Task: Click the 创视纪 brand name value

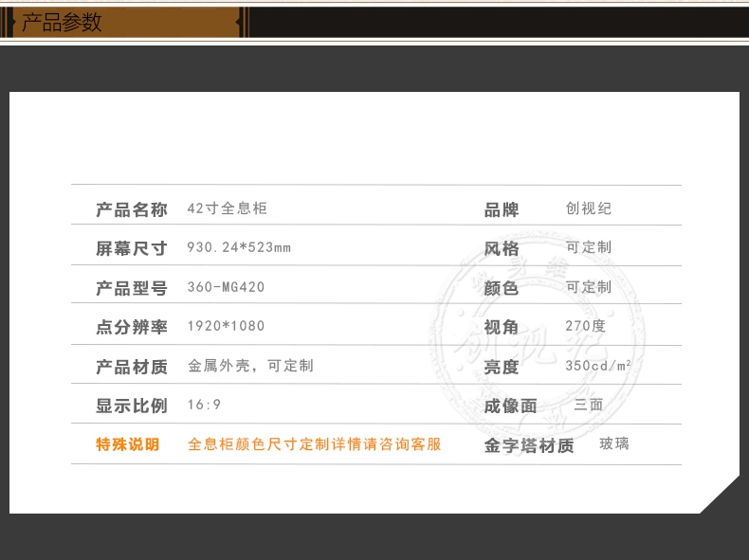Action: point(589,208)
